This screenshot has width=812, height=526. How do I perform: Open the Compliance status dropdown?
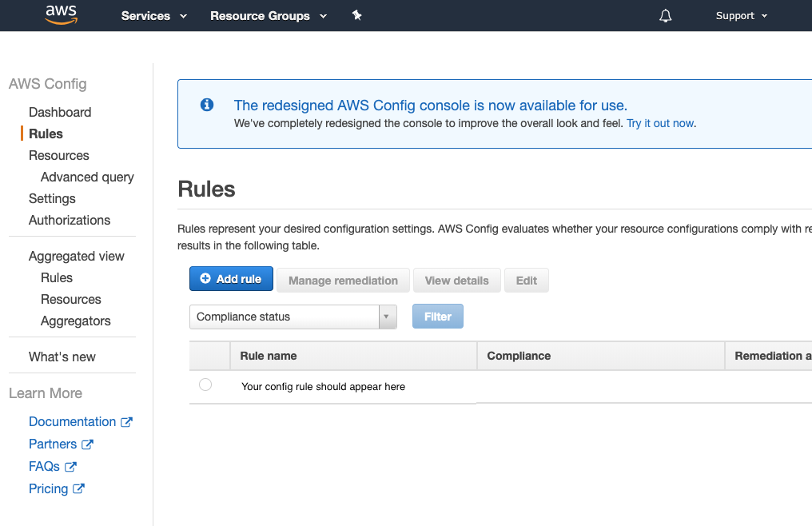coord(293,317)
